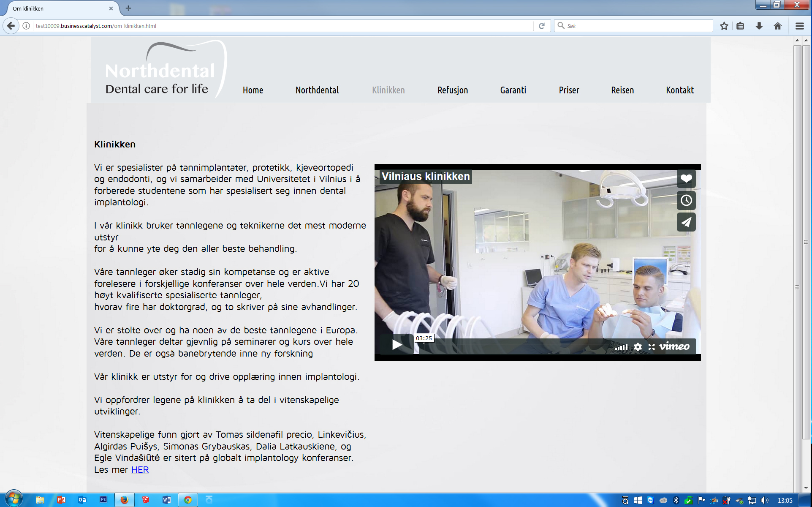The width and height of the screenshot is (812, 507).
Task: Open Kontakt page
Action: pos(680,90)
